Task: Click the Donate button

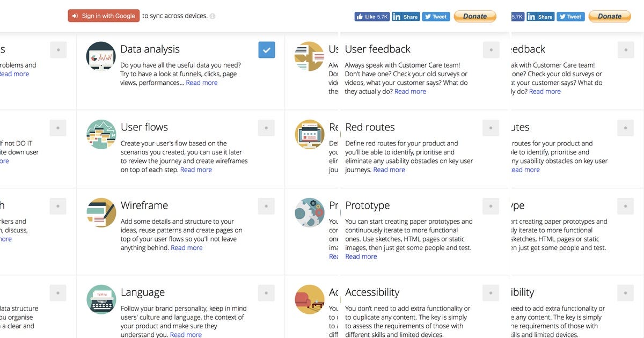Action: point(474,16)
